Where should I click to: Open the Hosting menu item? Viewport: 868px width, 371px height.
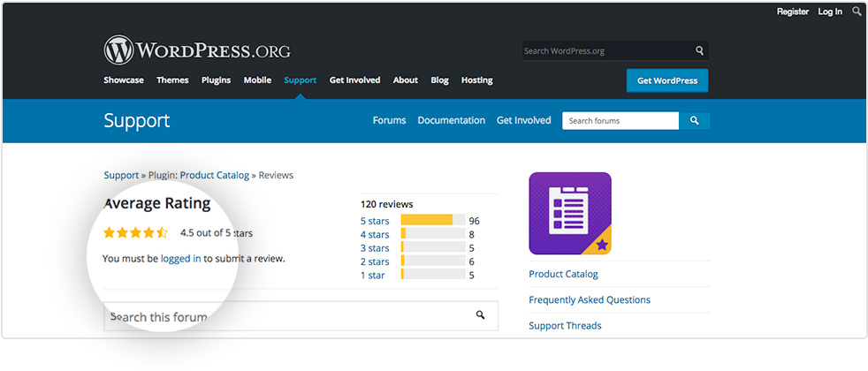coord(477,80)
